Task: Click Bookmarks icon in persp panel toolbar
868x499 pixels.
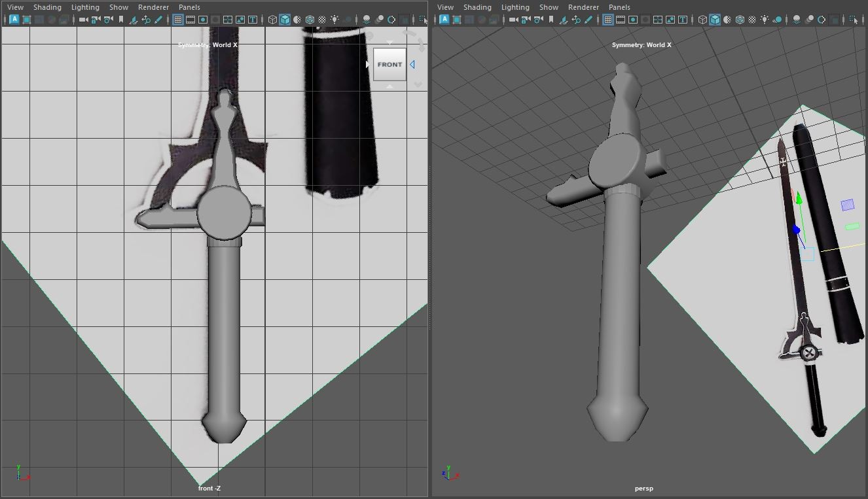Action: pyautogui.click(x=551, y=20)
